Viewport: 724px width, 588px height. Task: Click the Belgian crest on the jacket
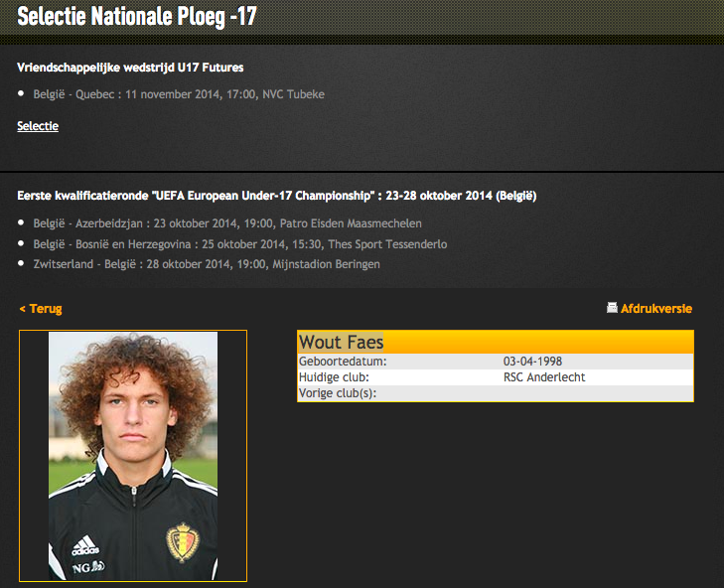182,542
